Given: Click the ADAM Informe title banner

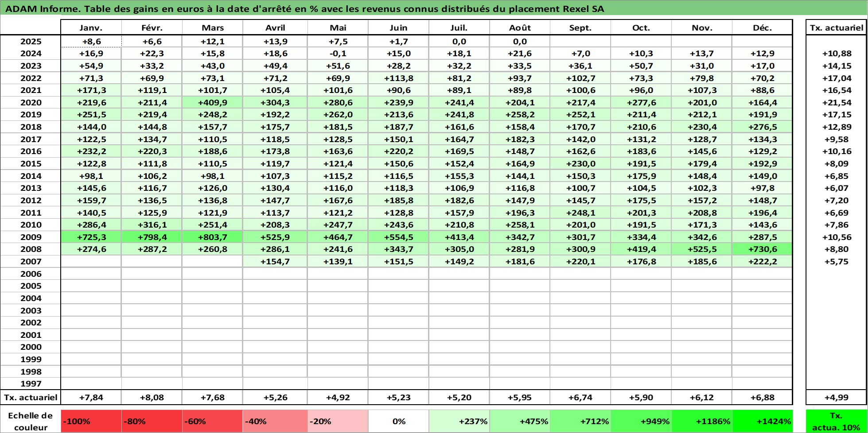Looking at the screenshot, I should [433, 8].
